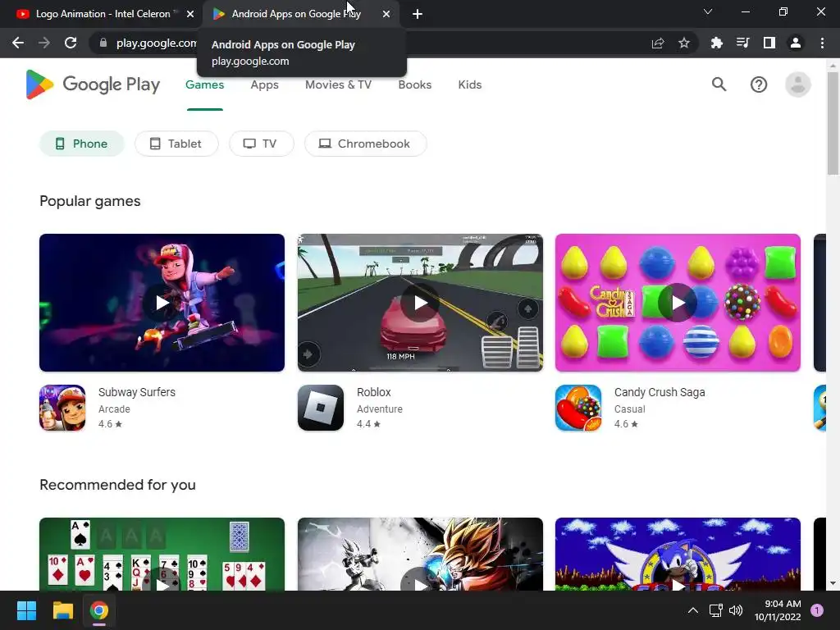Reload the Google Play page
The image size is (840, 630).
pos(71,43)
